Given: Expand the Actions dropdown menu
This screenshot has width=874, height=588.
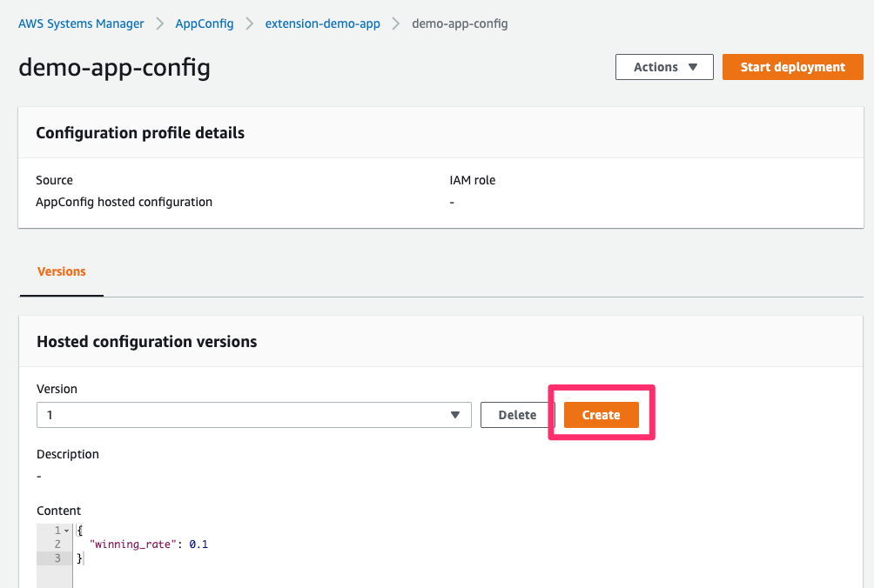Looking at the screenshot, I should [664, 67].
